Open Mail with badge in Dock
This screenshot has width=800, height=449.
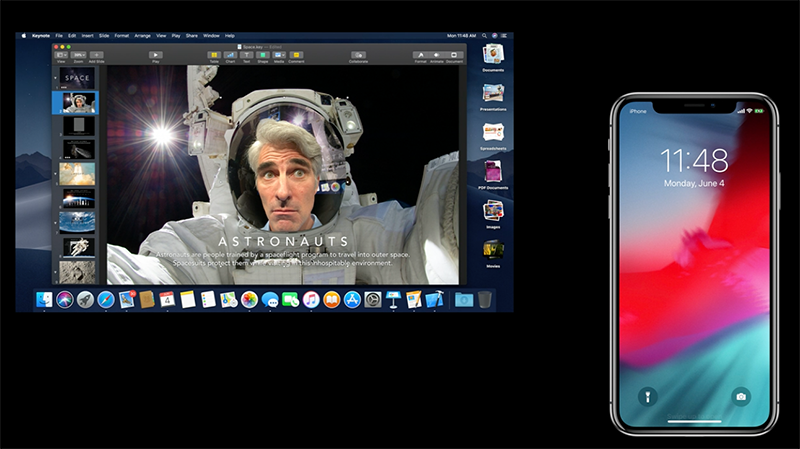127,300
